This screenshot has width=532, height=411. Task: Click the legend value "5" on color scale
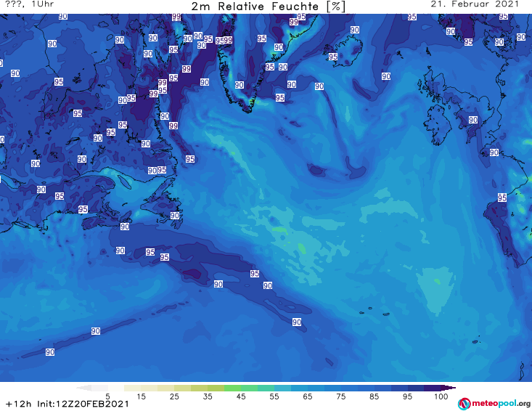107,396
